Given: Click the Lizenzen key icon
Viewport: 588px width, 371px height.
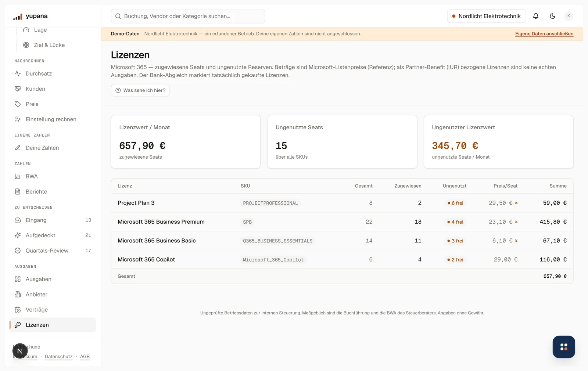Looking at the screenshot, I should (x=18, y=325).
